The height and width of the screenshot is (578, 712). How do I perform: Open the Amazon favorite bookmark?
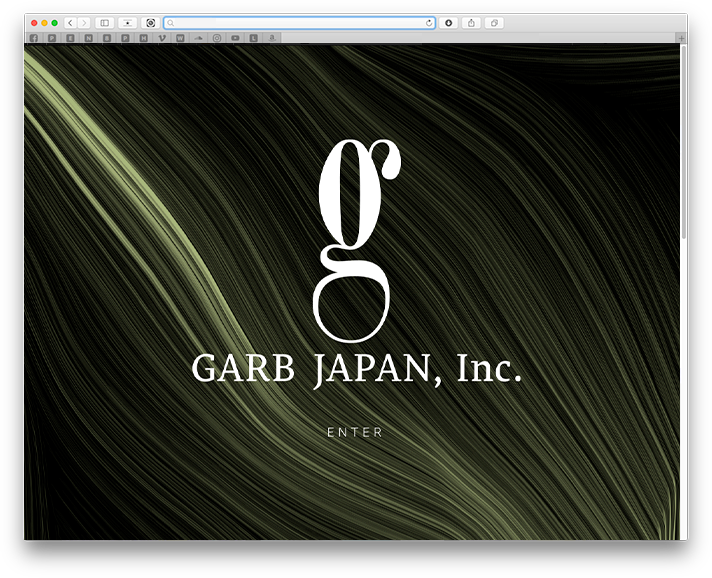click(x=272, y=38)
